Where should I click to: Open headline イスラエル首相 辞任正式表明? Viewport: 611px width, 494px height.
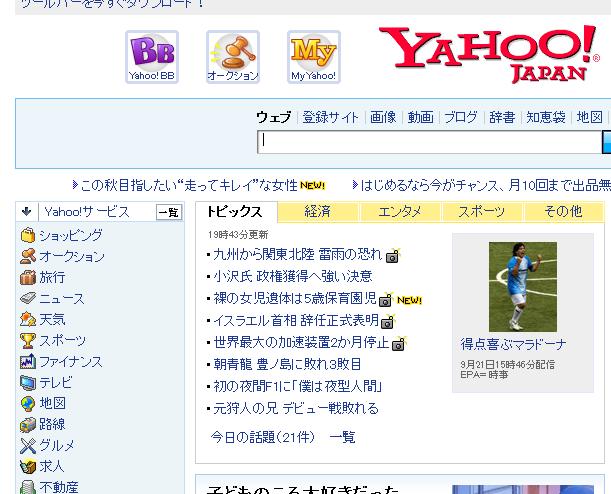click(x=296, y=320)
